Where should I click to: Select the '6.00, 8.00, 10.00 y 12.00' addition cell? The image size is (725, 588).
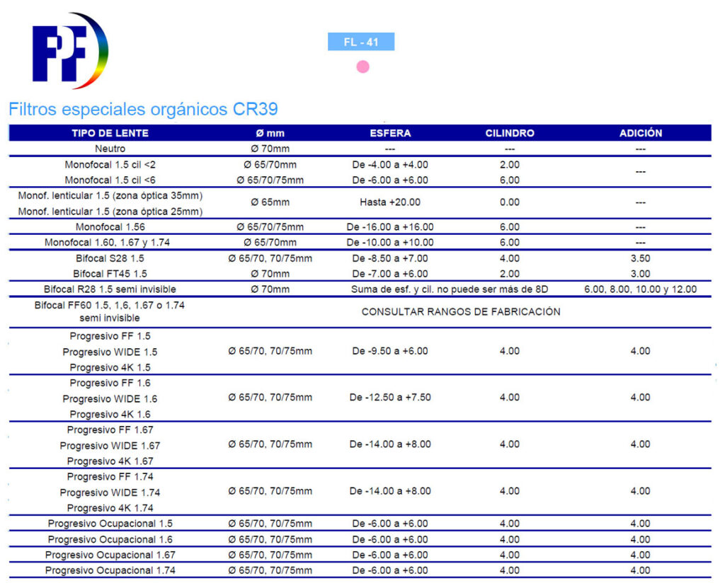point(640,289)
